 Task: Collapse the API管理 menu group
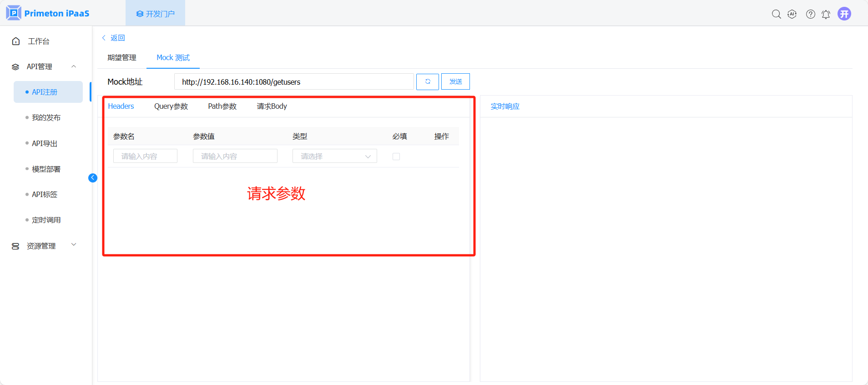[74, 66]
